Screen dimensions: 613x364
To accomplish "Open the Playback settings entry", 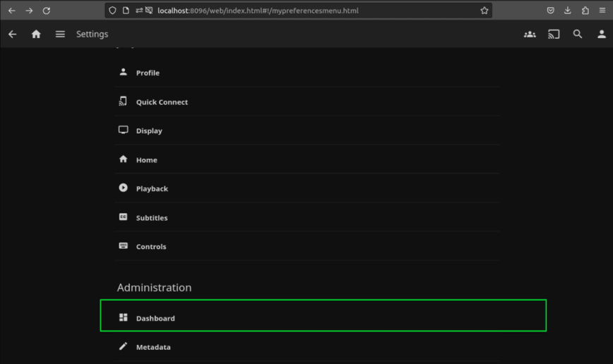I will (307, 188).
